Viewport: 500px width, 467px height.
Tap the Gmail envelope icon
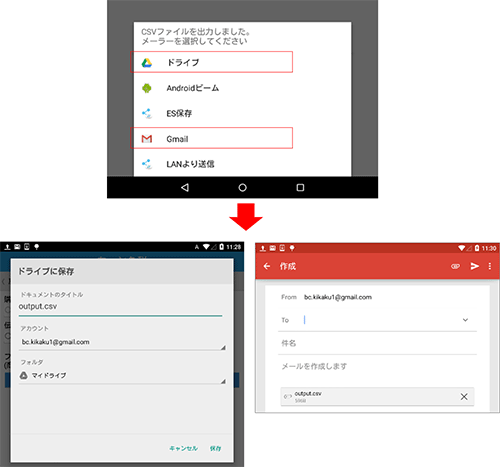click(147, 139)
